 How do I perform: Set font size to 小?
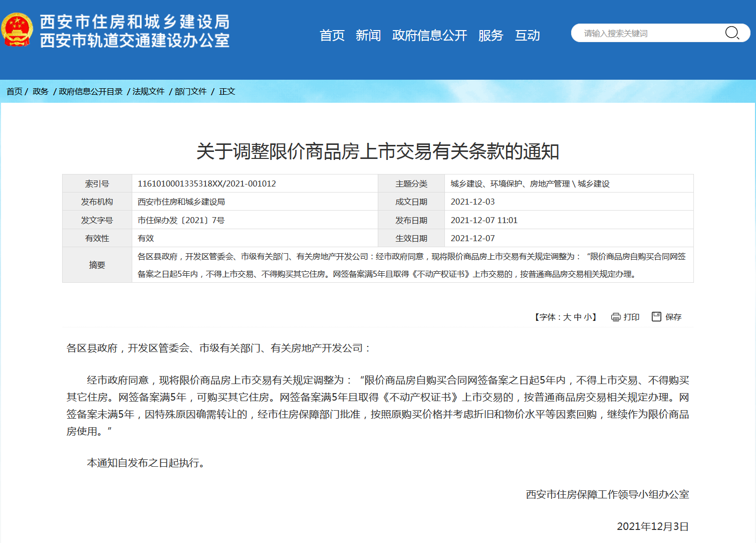click(588, 317)
